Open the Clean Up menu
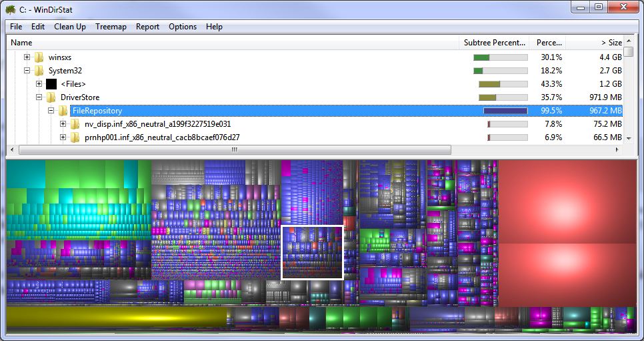The image size is (644, 341). [x=70, y=27]
